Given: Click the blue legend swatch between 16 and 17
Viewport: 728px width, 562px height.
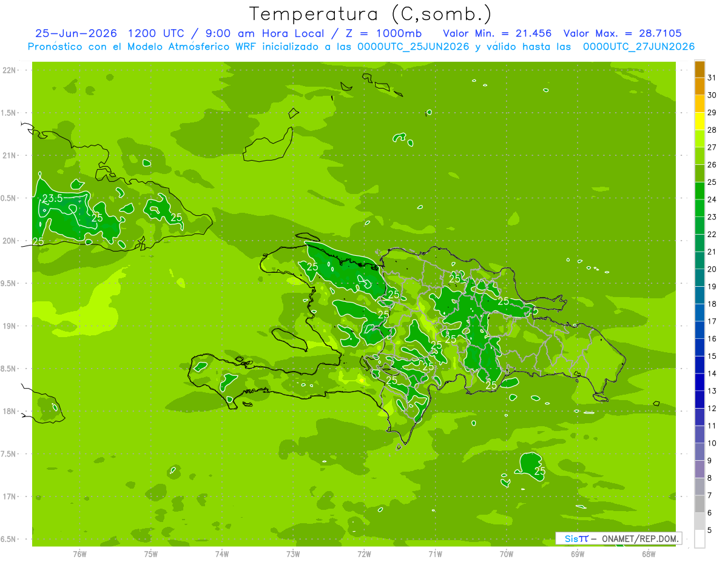Looking at the screenshot, I should tap(699, 330).
